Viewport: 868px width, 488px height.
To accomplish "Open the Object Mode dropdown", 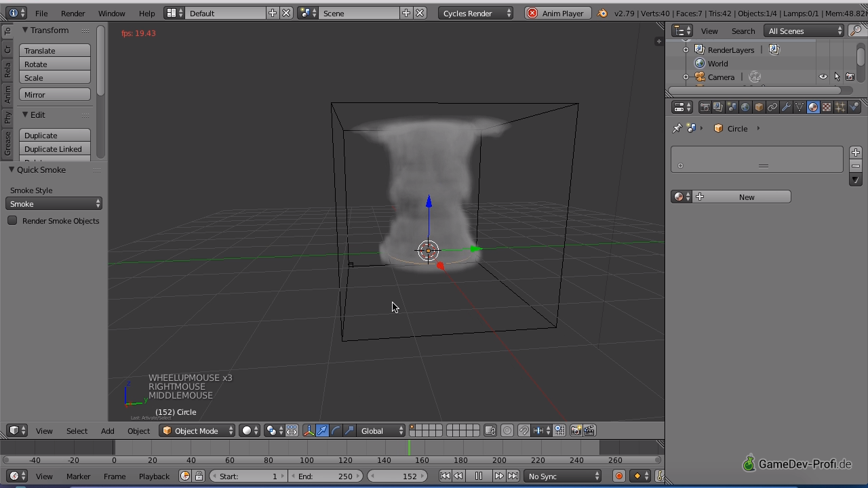I will tap(197, 430).
